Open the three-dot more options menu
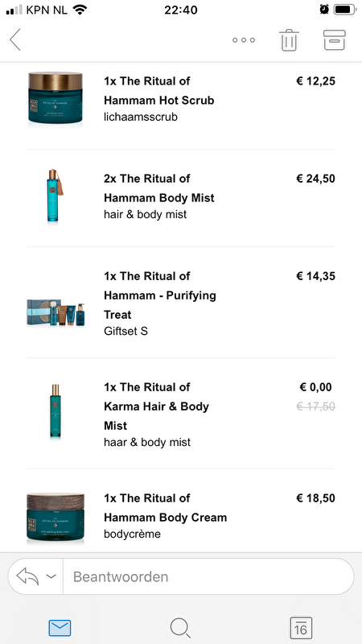 click(x=244, y=40)
